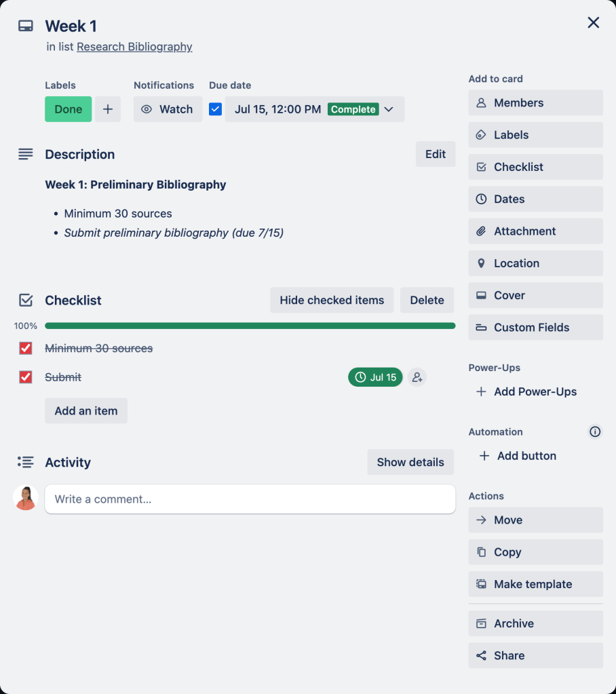
Task: Click the Edit description button
Action: coord(436,154)
